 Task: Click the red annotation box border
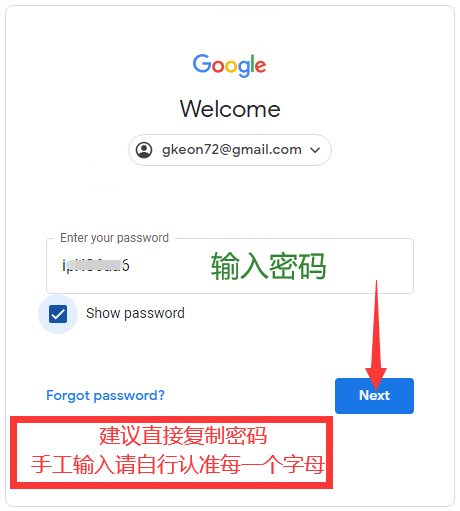pos(171,419)
